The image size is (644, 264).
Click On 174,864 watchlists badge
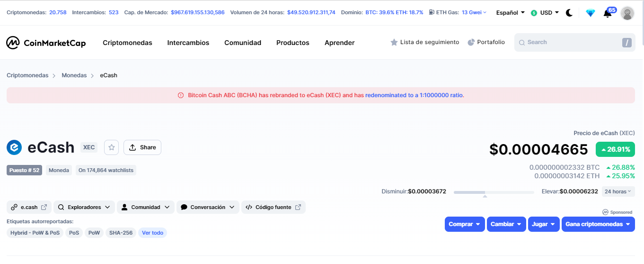(x=106, y=170)
